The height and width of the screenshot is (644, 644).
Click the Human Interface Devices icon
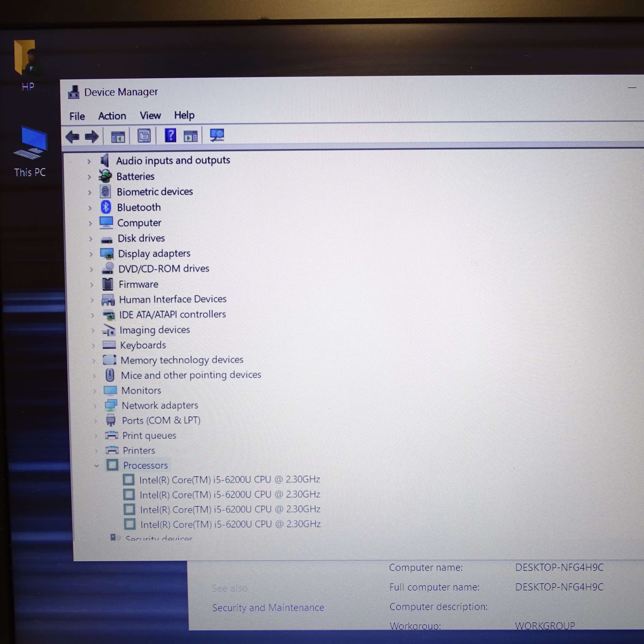(108, 300)
